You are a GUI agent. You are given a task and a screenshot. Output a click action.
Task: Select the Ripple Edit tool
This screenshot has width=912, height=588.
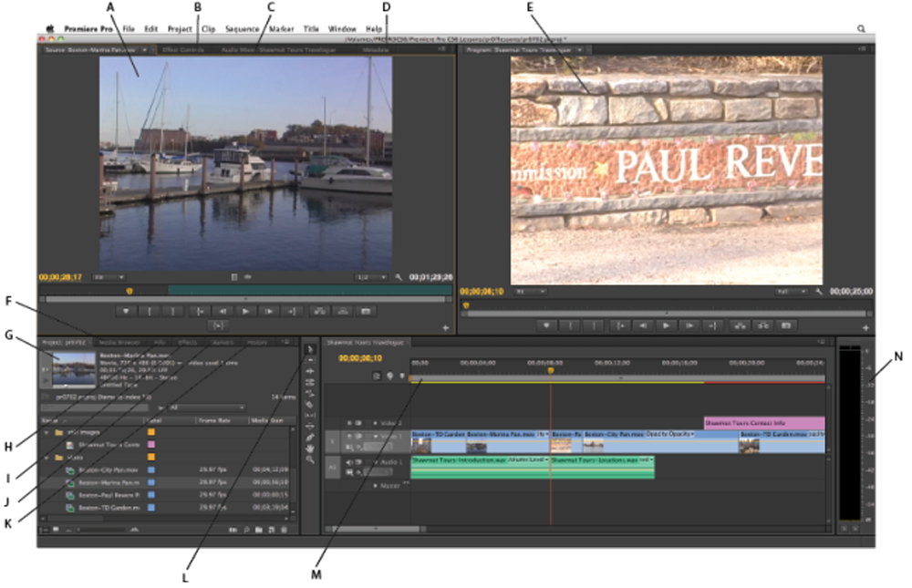coord(310,371)
